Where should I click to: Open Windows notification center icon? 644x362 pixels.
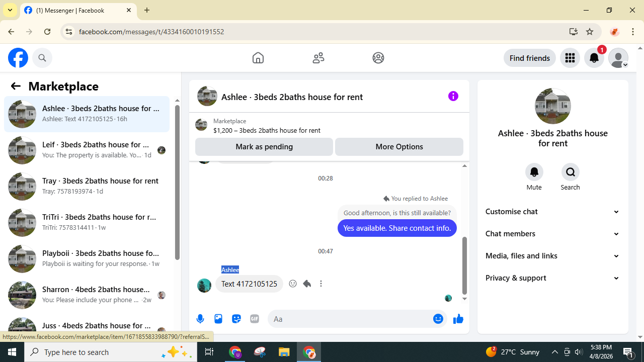(x=628, y=352)
